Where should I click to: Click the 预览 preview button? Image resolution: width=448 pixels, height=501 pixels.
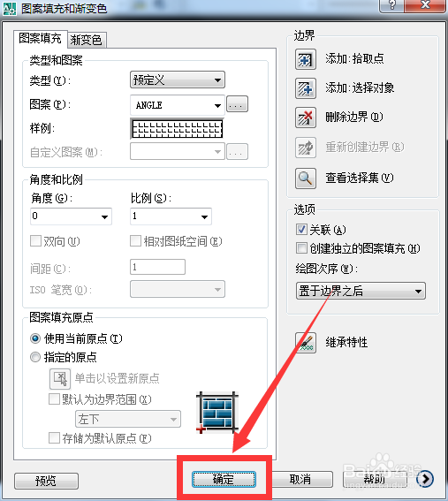[46, 481]
